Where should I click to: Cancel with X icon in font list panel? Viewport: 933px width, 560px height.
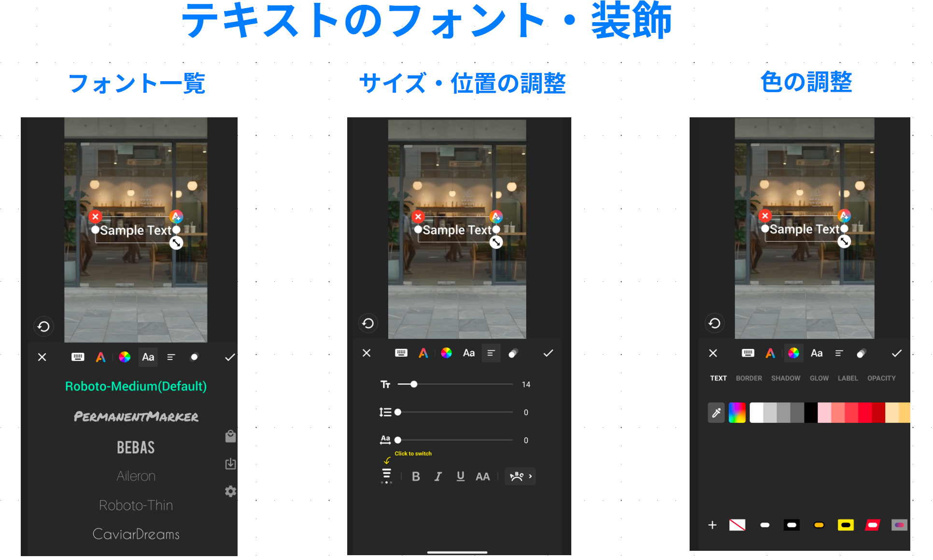tap(42, 357)
